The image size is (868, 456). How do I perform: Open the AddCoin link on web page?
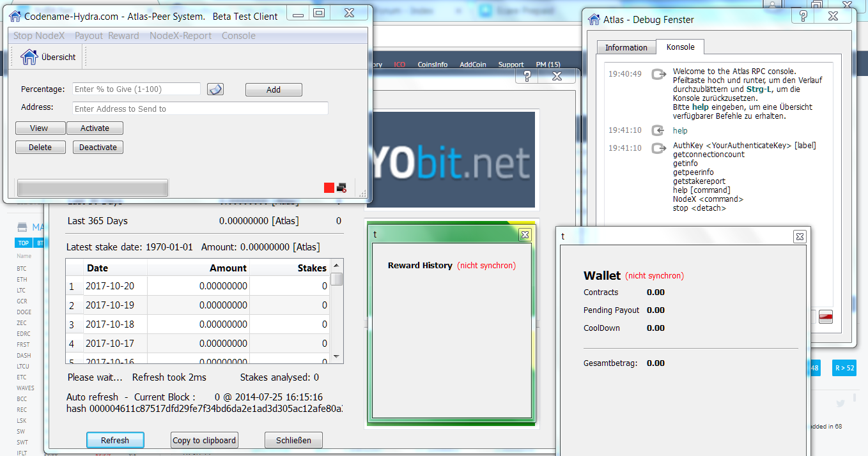(472, 65)
